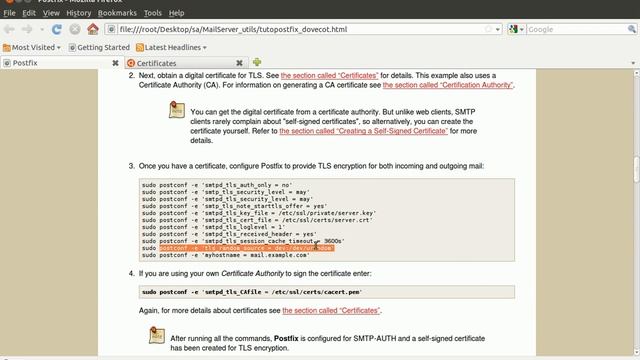640x360 pixels.
Task: Click the search magnifier icon
Action: [631, 29]
